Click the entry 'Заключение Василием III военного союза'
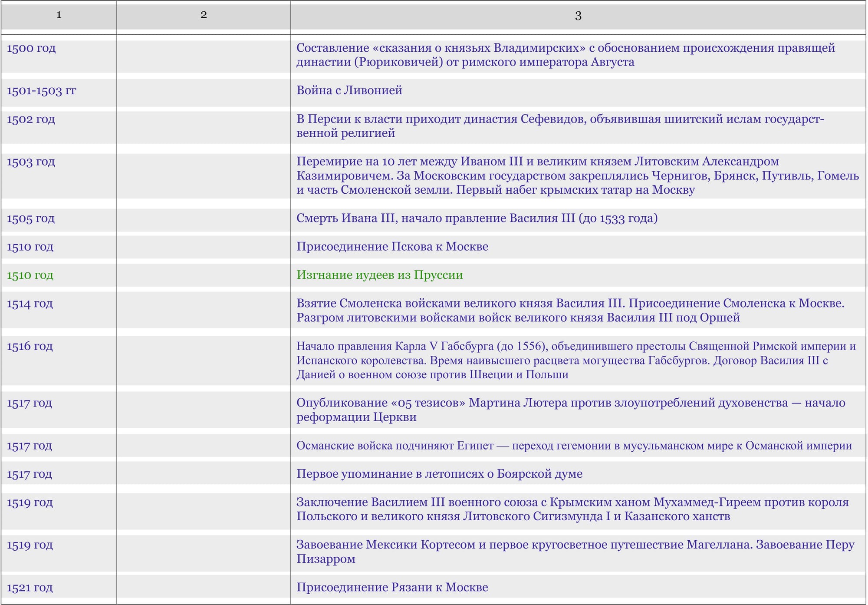Viewport: 868px width, 605px height. (x=572, y=509)
